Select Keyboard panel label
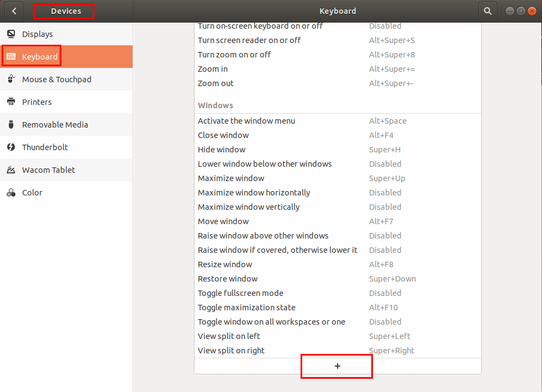The width and height of the screenshot is (542, 392). [40, 57]
